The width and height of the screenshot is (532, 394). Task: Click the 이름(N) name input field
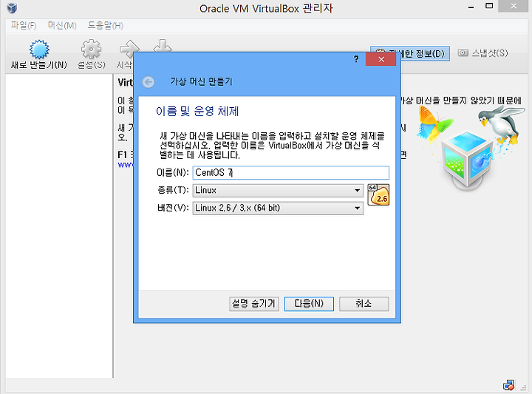tap(291, 173)
